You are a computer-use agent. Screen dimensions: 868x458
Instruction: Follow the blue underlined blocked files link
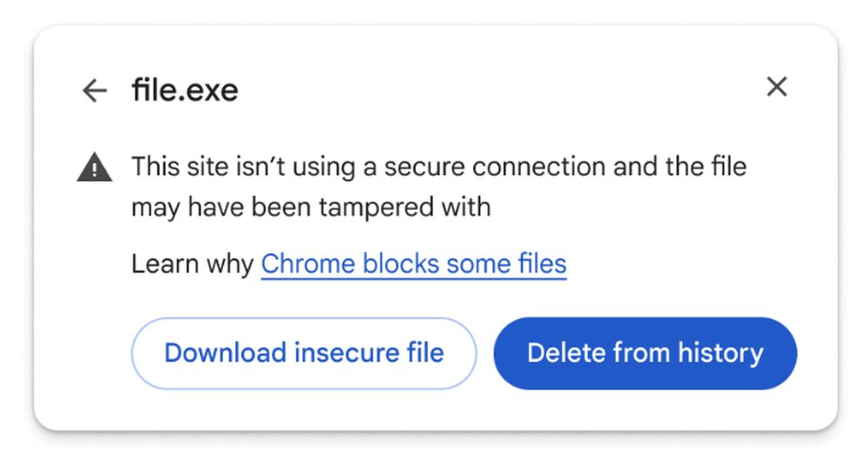point(413,263)
